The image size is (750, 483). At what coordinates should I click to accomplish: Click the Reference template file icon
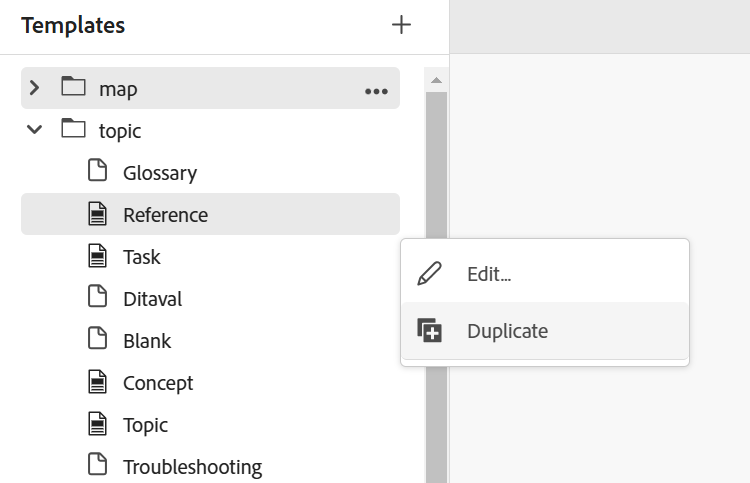[98, 213]
